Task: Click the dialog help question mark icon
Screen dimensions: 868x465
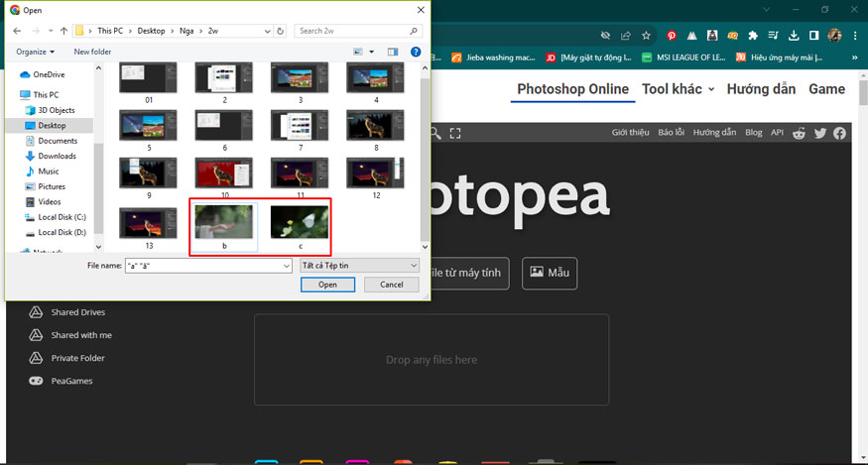Action: point(416,52)
